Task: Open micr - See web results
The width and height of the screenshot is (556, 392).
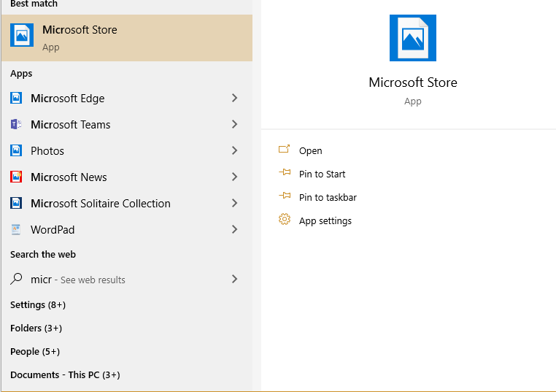Action: pos(127,279)
